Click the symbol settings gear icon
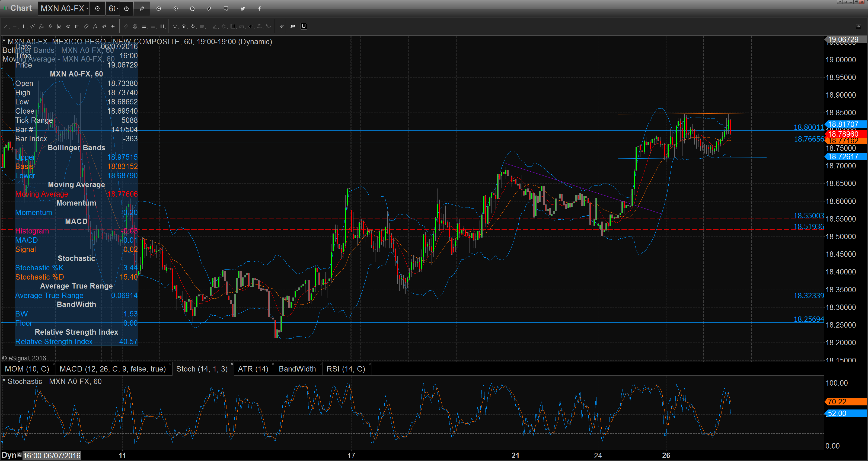 coord(97,8)
